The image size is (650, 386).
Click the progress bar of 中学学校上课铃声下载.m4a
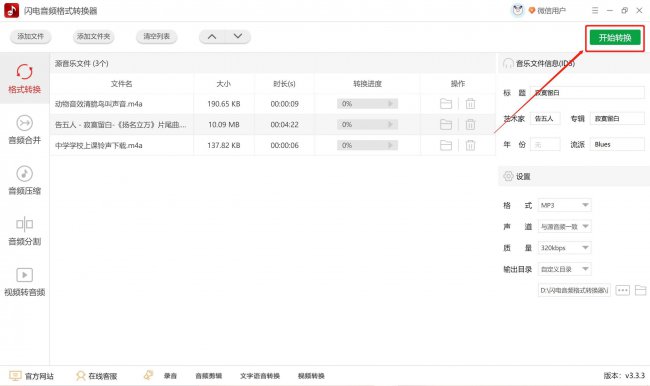(367, 145)
